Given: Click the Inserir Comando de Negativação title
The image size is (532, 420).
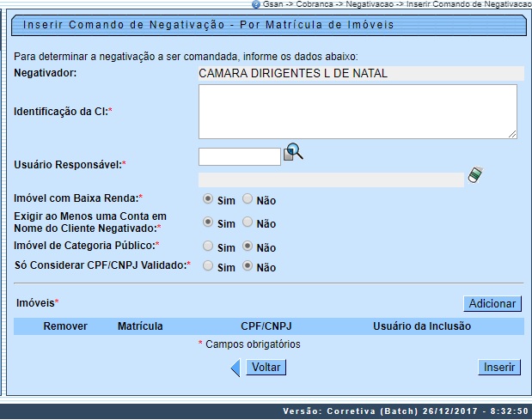Looking at the screenshot, I should pos(208,25).
